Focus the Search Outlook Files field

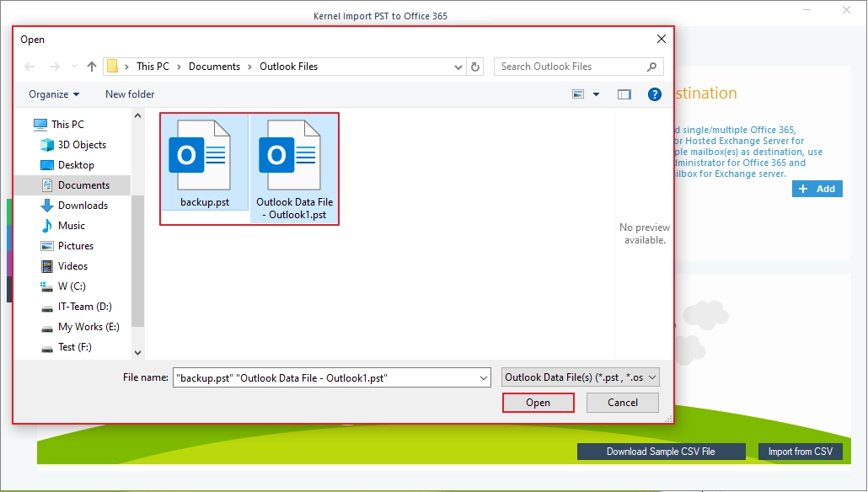coord(578,67)
